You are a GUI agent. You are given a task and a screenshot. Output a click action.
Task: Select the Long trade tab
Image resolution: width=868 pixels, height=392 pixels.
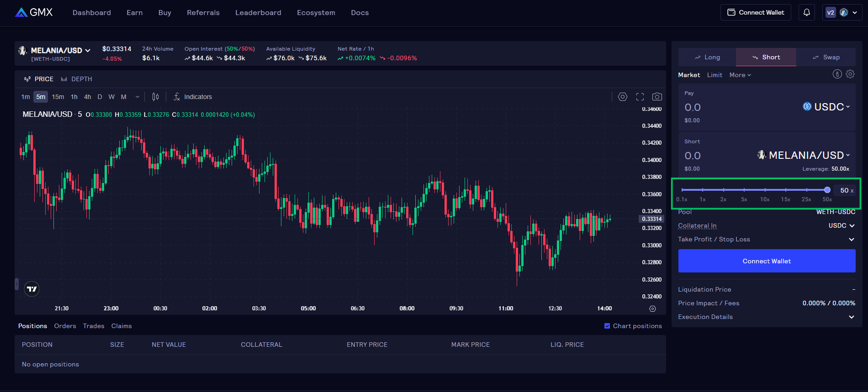coord(707,57)
